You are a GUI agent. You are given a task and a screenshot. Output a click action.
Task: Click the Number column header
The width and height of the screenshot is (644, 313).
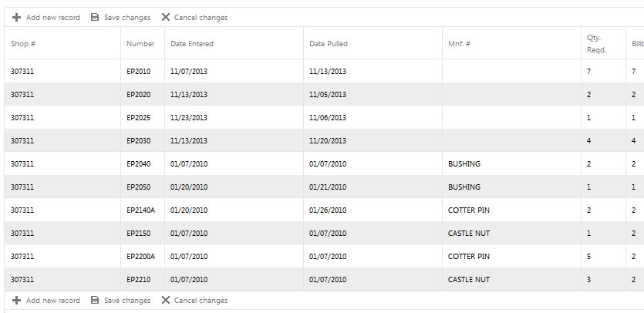click(140, 44)
